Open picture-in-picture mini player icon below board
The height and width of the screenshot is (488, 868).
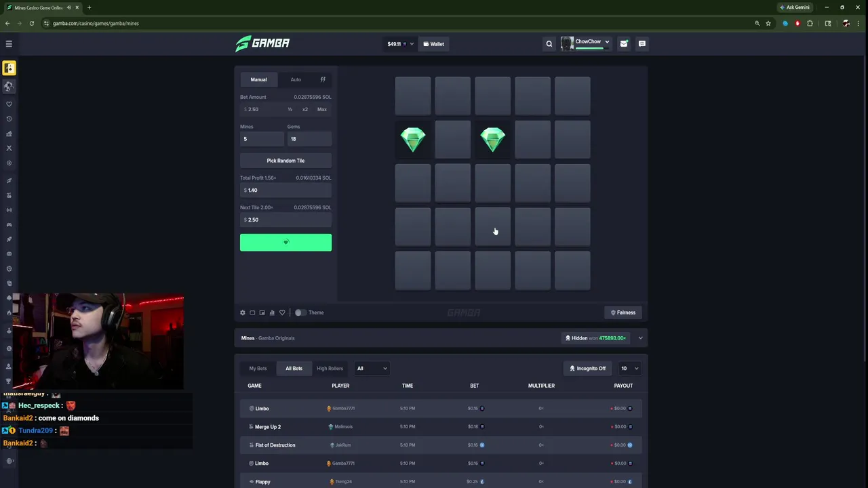262,312
